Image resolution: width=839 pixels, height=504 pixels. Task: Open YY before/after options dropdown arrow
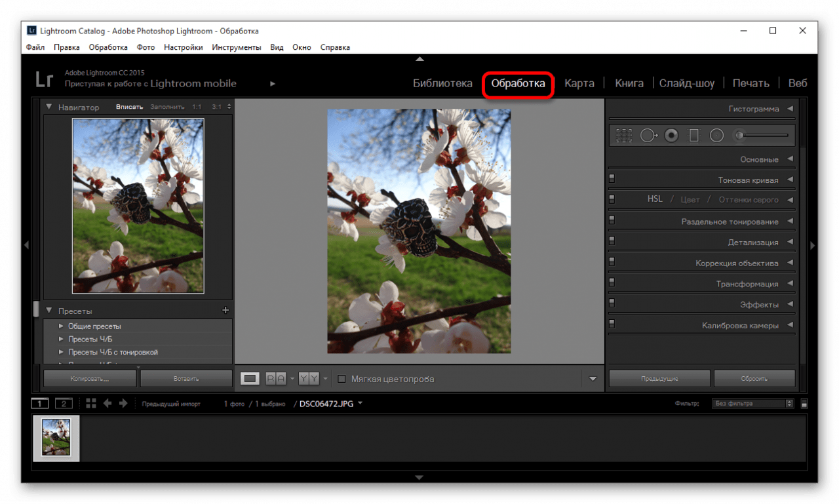(324, 379)
